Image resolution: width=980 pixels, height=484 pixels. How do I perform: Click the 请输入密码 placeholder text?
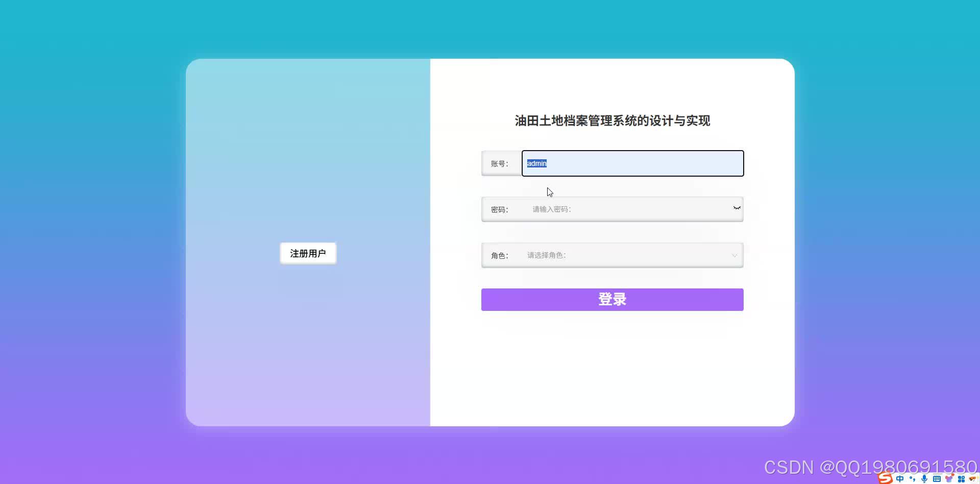pyautogui.click(x=551, y=209)
